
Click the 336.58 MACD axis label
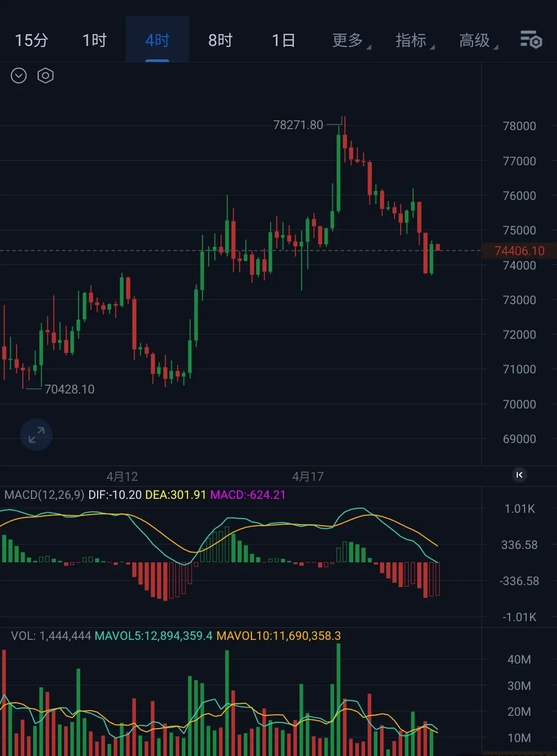click(x=519, y=545)
